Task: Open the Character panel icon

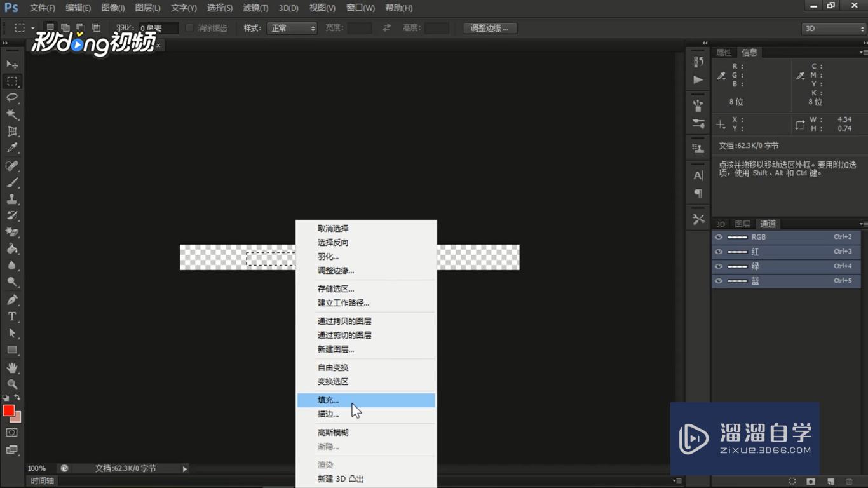Action: pos(698,175)
